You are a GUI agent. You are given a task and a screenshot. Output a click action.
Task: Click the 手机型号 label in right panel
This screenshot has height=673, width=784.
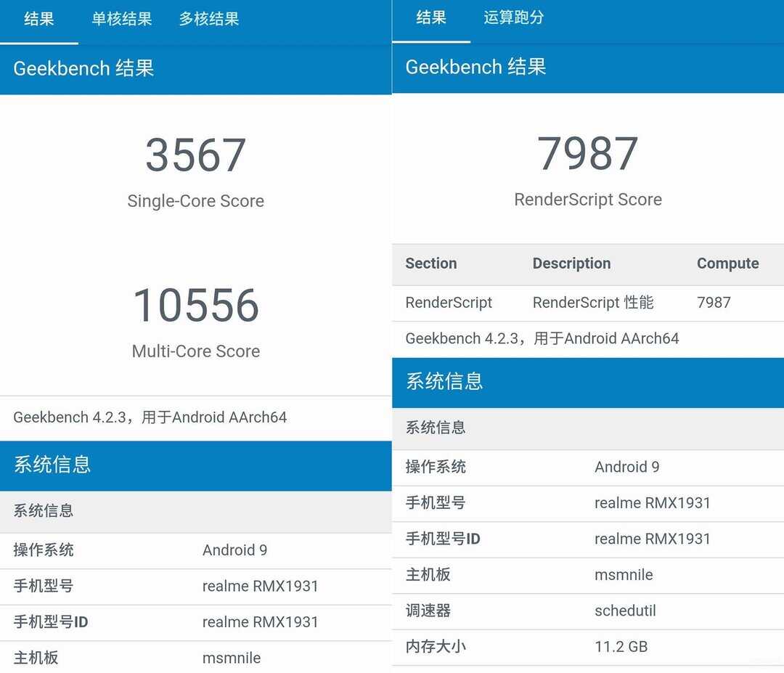point(436,503)
